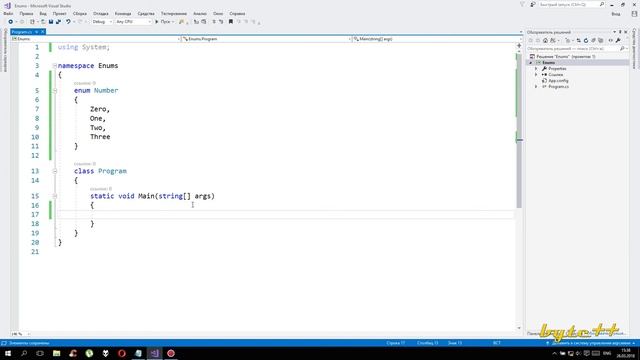Expand the Program.cs node arrow
The width and height of the screenshot is (640, 360).
536,87
